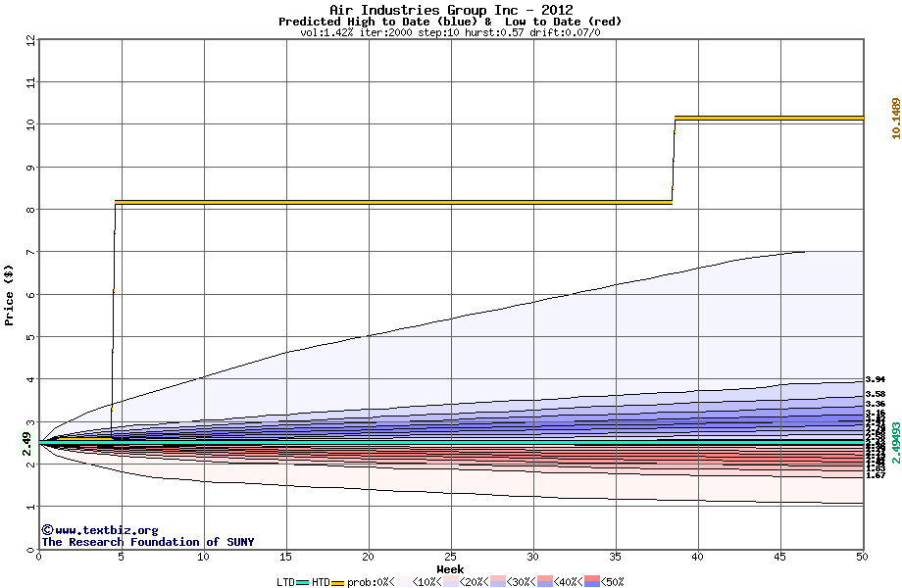Click the cyan LTD legend line swatch
This screenshot has height=588, width=902.
[x=303, y=582]
